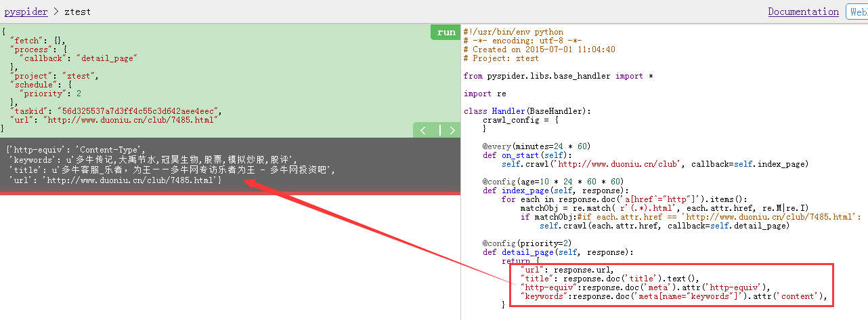Click the '"title": response.doc' code line
This screenshot has width=868, height=320.
point(609,278)
